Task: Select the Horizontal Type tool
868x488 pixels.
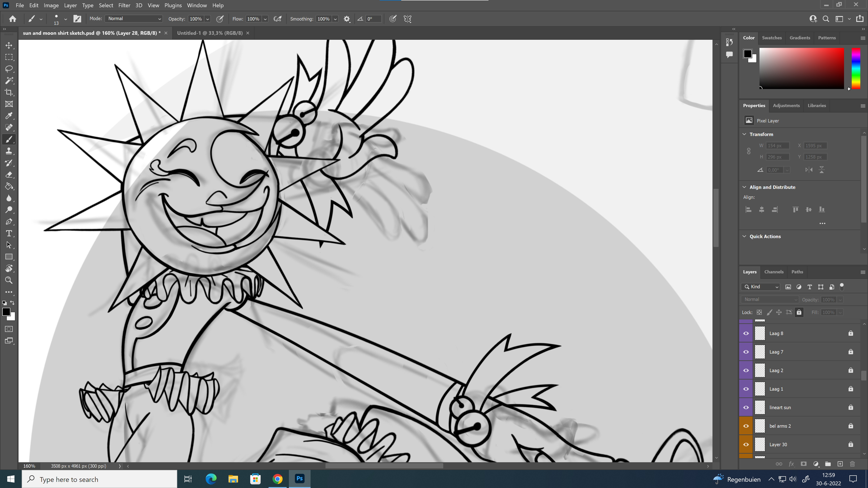Action: click(9, 233)
